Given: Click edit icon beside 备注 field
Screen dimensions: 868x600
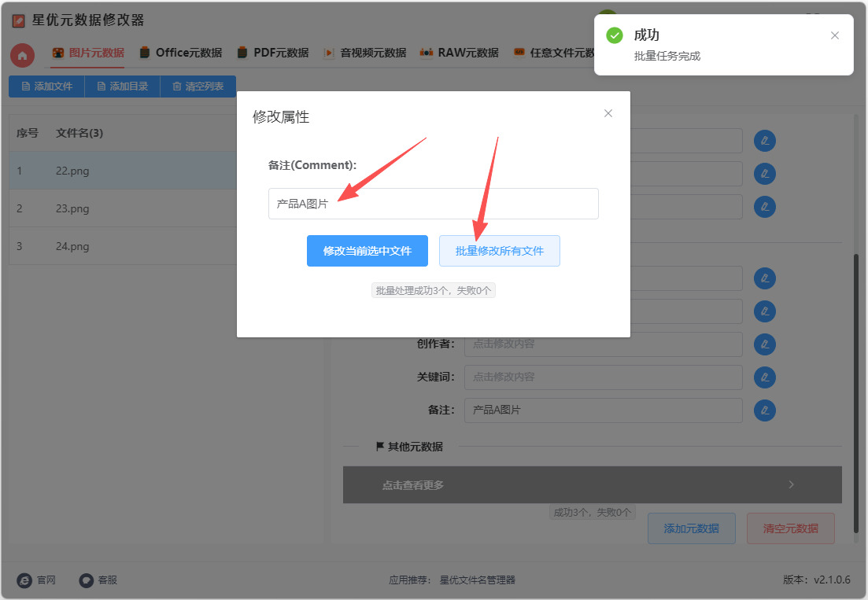Looking at the screenshot, I should [x=764, y=410].
